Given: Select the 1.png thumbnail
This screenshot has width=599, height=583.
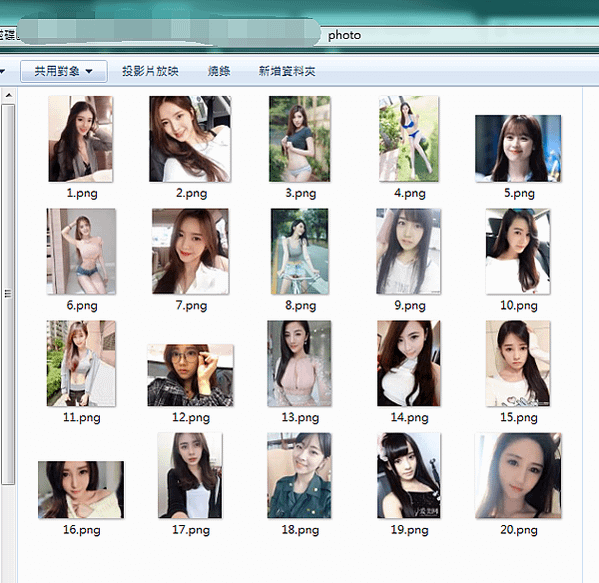Looking at the screenshot, I should click(81, 139).
